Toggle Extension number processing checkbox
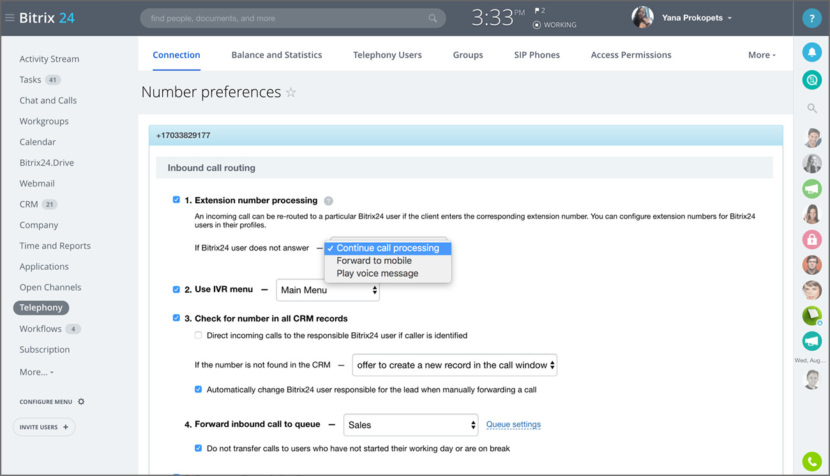 pyautogui.click(x=176, y=200)
